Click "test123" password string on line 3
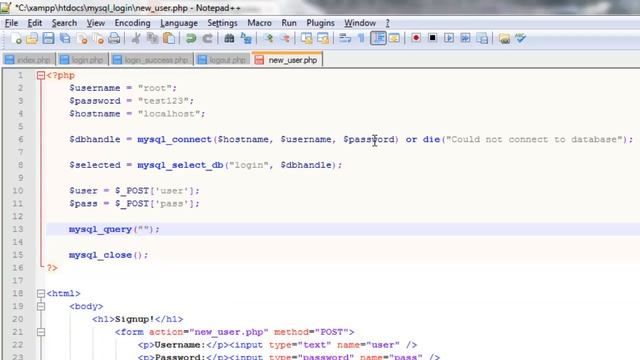Image resolution: width=640 pixels, height=360 pixels. click(163, 101)
